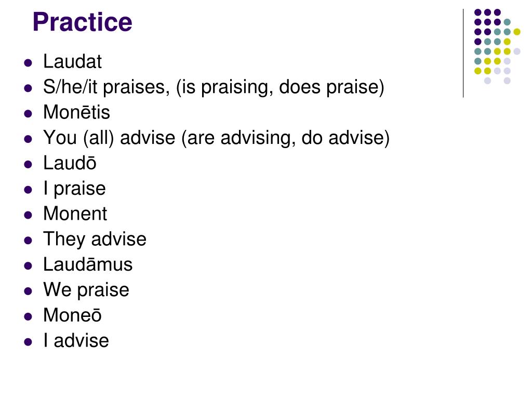This screenshot has width=532, height=399.
Task: Click the bullet before 'We praise'
Action: (28, 291)
